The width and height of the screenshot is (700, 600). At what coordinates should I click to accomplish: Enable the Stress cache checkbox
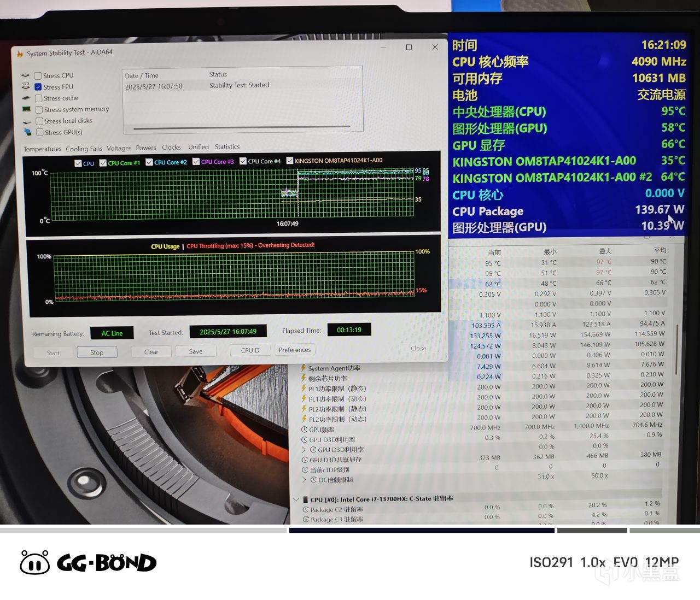tap(39, 98)
